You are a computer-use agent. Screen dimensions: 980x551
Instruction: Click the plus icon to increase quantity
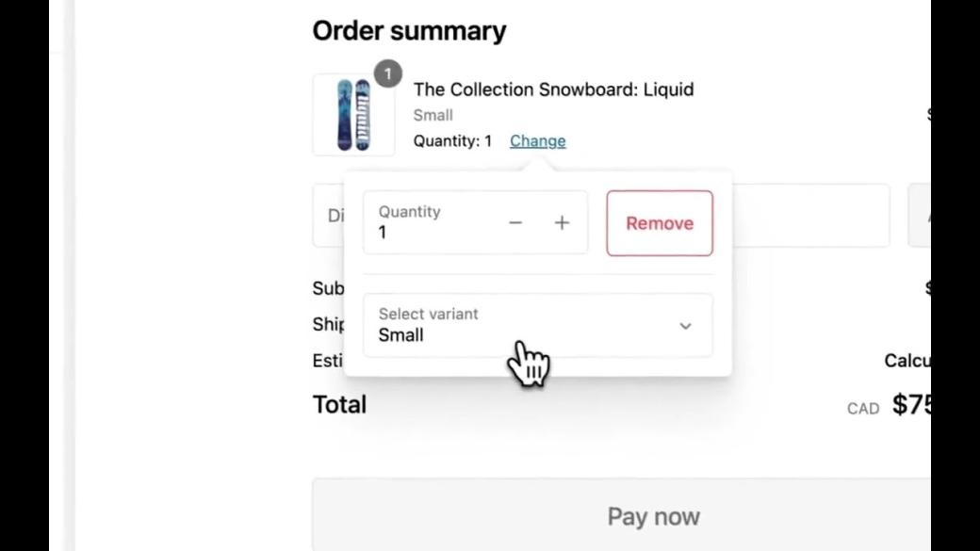(x=562, y=222)
